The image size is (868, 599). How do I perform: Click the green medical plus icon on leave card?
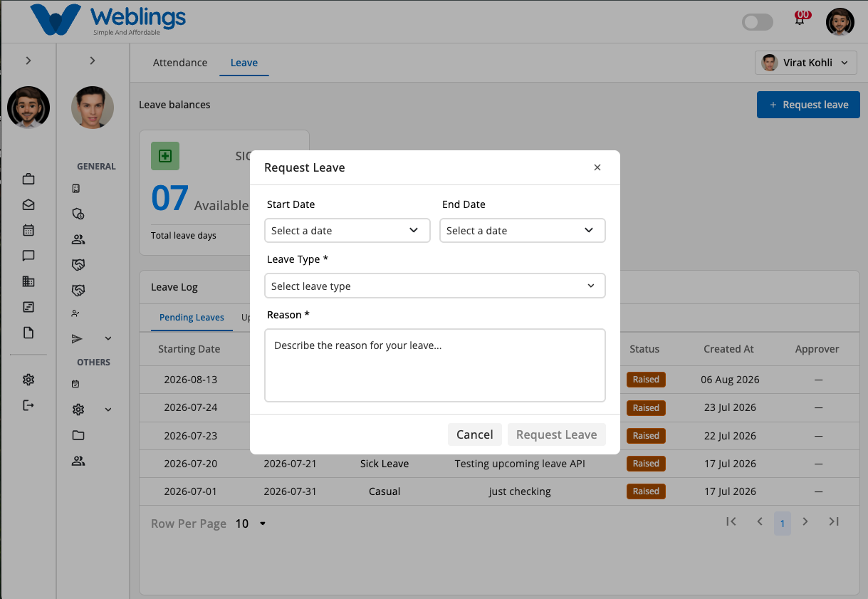[x=165, y=156]
